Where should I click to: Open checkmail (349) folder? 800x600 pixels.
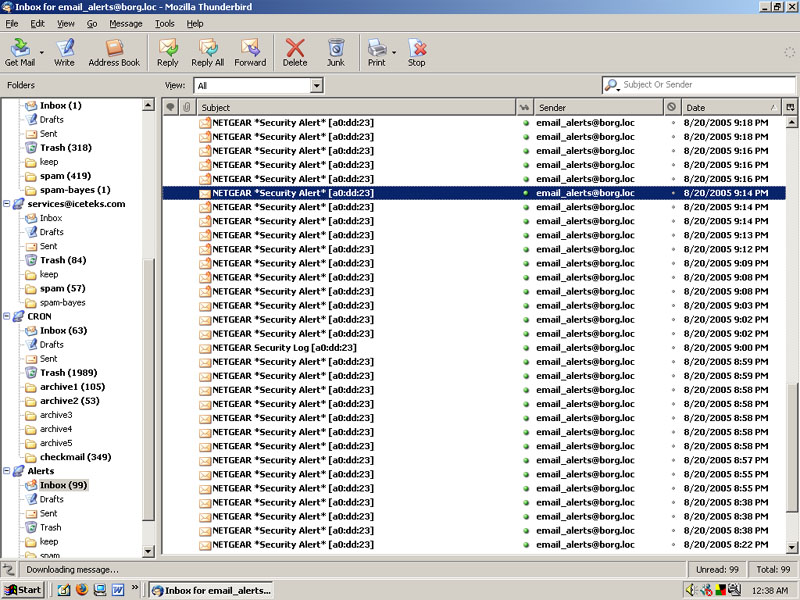(76, 457)
